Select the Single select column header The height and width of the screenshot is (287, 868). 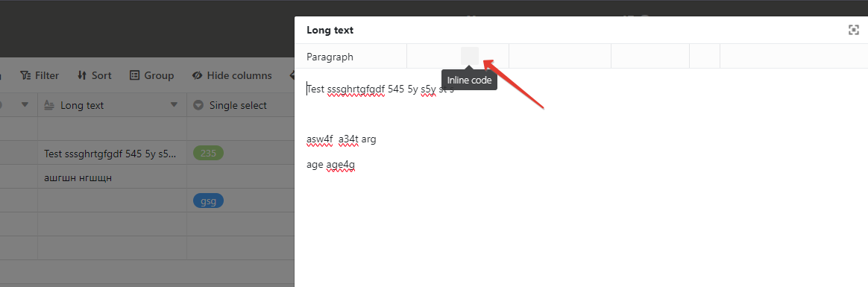click(x=240, y=105)
